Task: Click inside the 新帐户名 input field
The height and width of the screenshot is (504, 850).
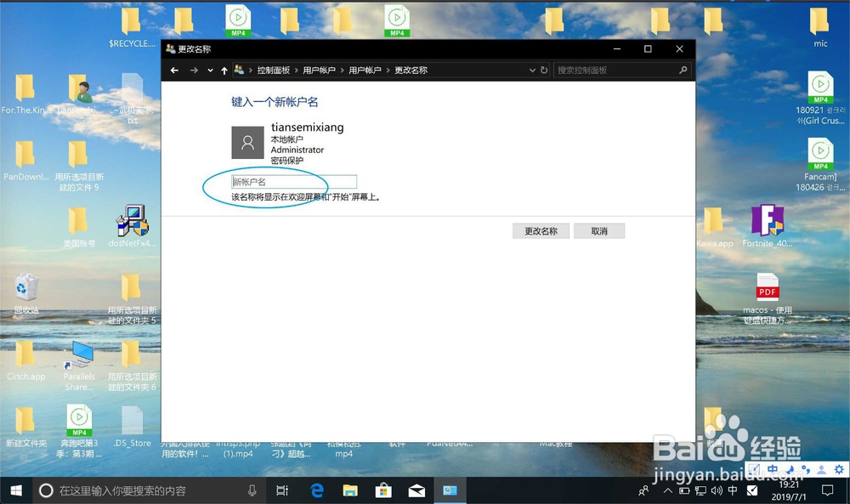Action: point(292,181)
